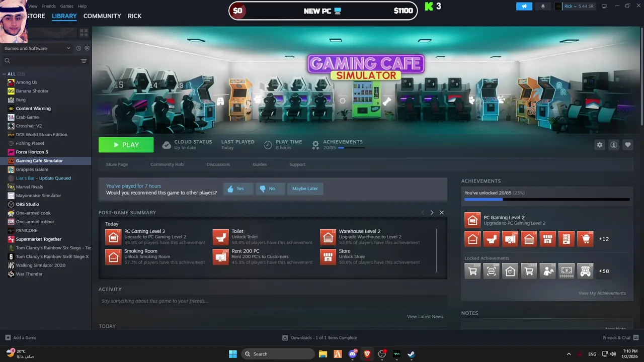Image resolution: width=644 pixels, height=362 pixels.
Task: Go to previous post-game summary page
Action: click(423, 213)
